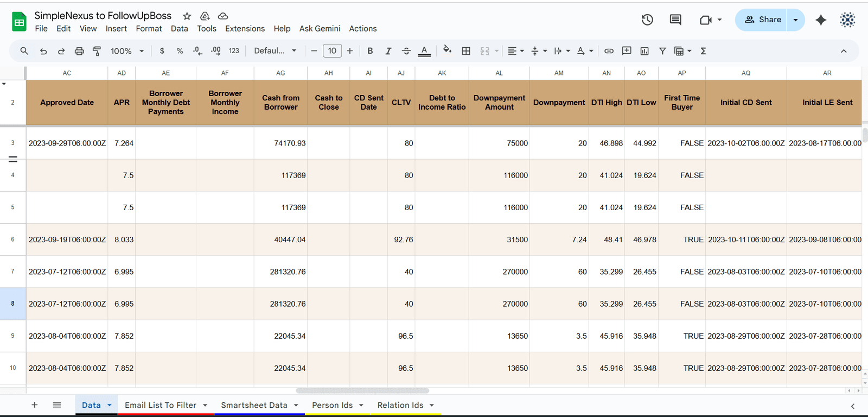Click the Print icon
This screenshot has height=417, width=868.
pyautogui.click(x=79, y=51)
